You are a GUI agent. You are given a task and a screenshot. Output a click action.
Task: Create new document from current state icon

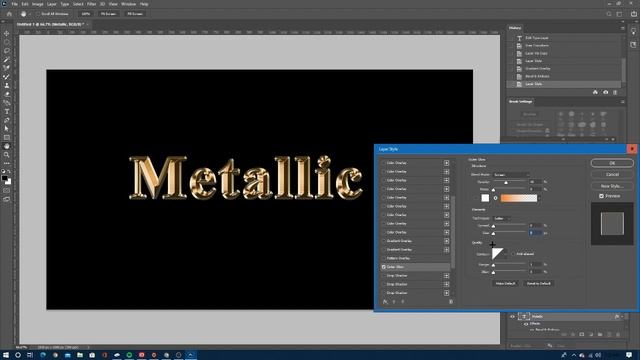click(595, 92)
